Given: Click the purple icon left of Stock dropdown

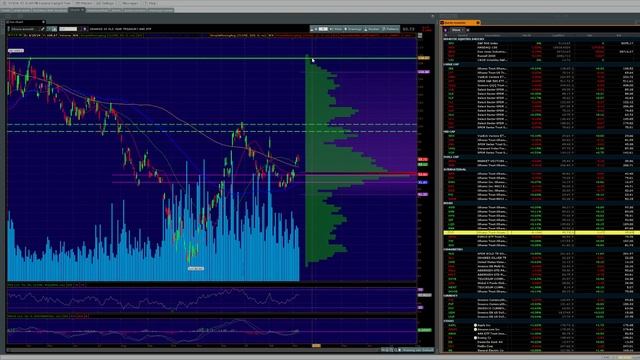Looking at the screenshot, I should coord(446,30).
